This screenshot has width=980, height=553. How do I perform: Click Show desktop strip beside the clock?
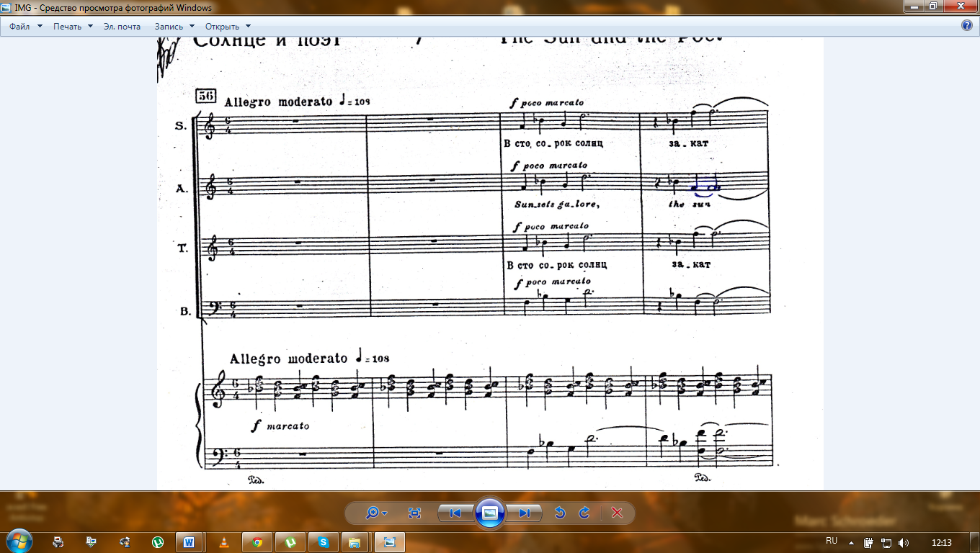[x=974, y=541]
